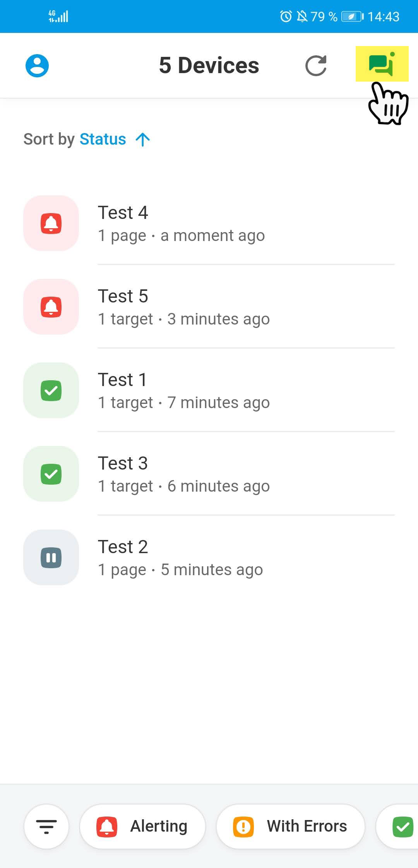418x868 pixels.
Task: Tap the red alert bell for Test 4
Action: (x=51, y=223)
